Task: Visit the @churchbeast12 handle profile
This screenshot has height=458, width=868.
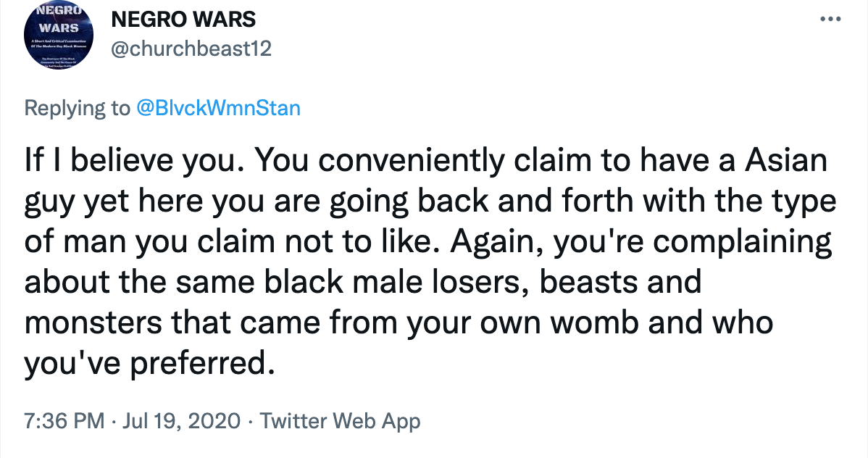Action: (191, 49)
